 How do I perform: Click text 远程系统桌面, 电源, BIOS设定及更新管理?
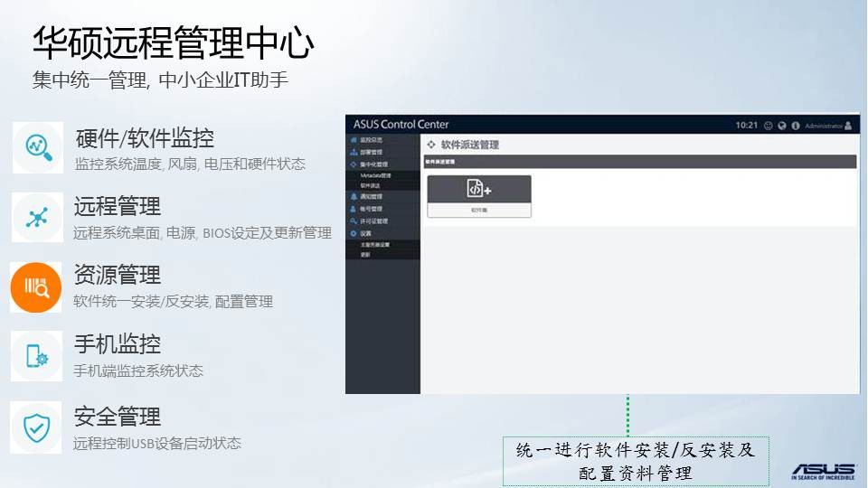(x=203, y=233)
